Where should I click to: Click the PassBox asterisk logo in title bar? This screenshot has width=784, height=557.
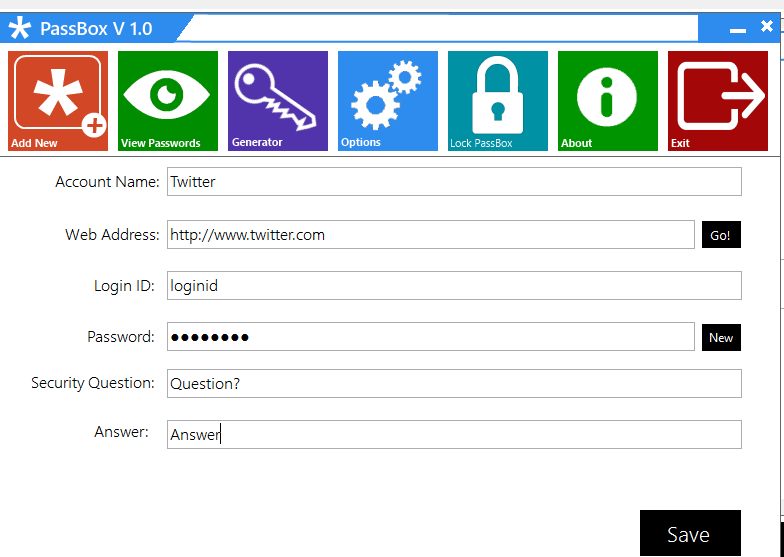point(20,28)
